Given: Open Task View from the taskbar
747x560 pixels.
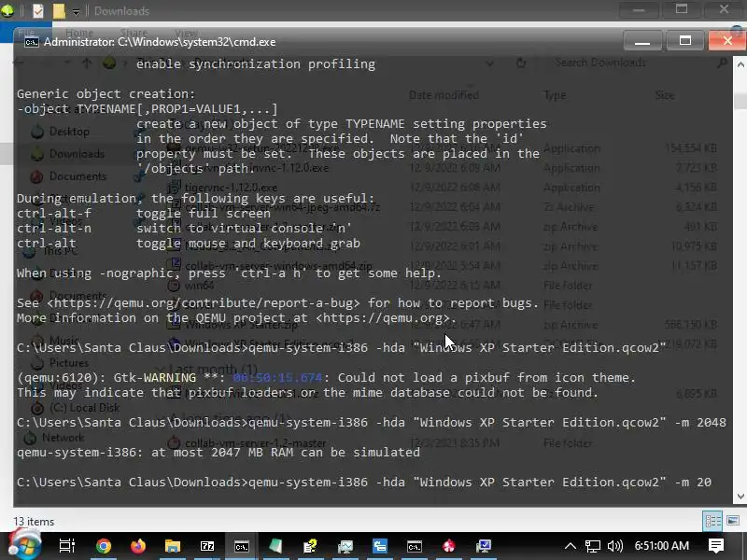Looking at the screenshot, I should (x=66, y=546).
